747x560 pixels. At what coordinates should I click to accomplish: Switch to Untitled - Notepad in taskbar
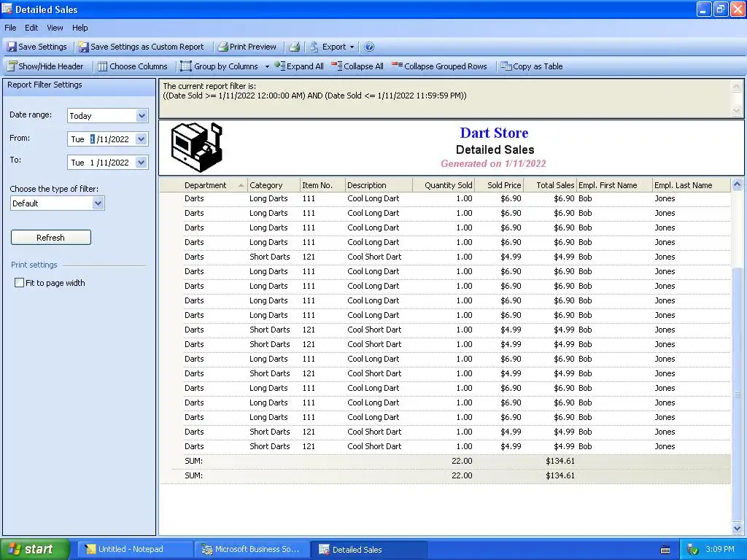pos(135,549)
